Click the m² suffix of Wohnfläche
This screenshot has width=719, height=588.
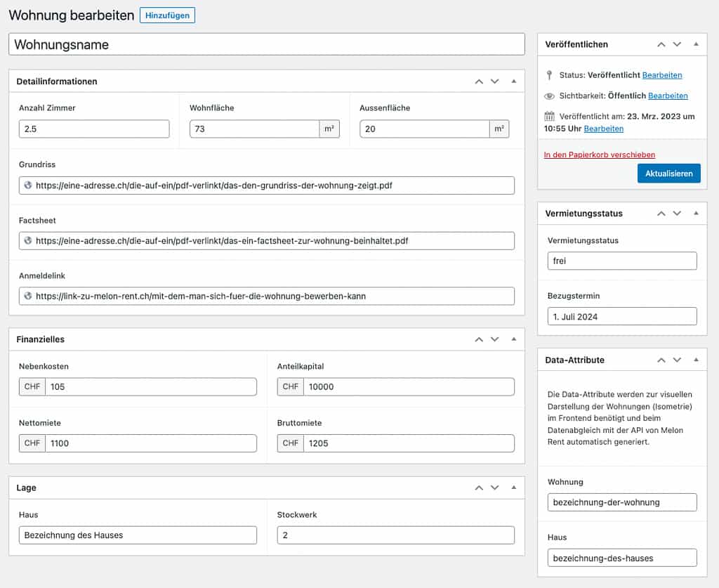point(329,129)
